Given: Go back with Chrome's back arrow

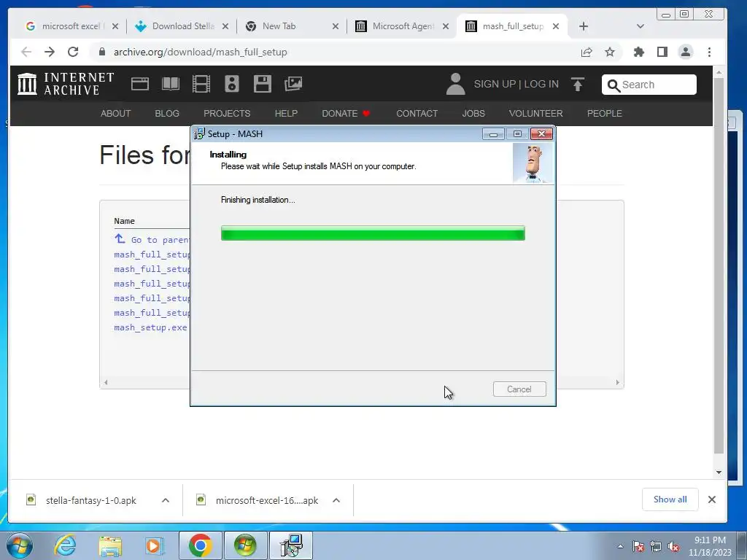Looking at the screenshot, I should tap(26, 52).
